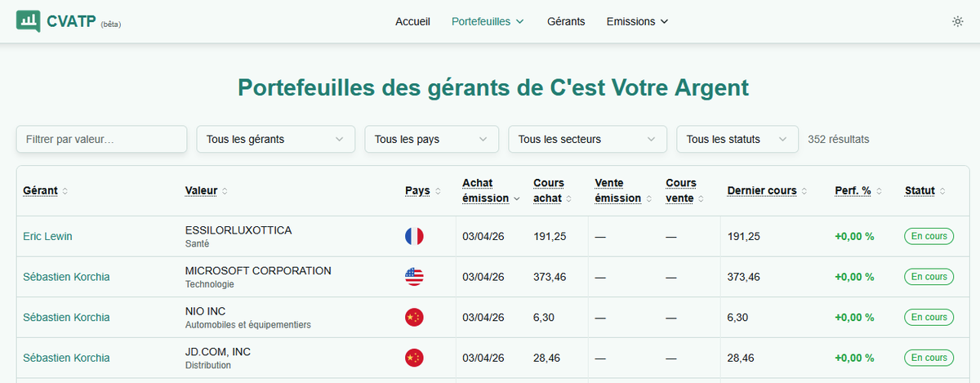Open Sébastien Korchia link in JD.COM row
980x383 pixels.
pos(66,358)
